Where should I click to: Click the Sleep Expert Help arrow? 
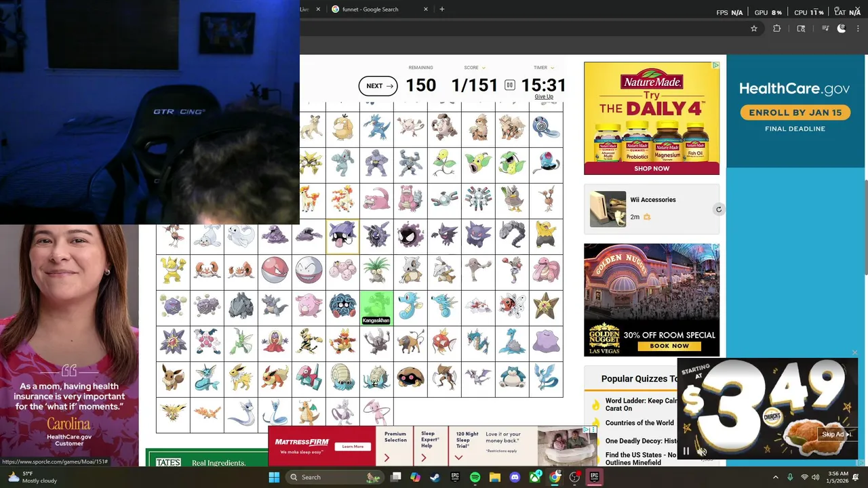tap(423, 457)
